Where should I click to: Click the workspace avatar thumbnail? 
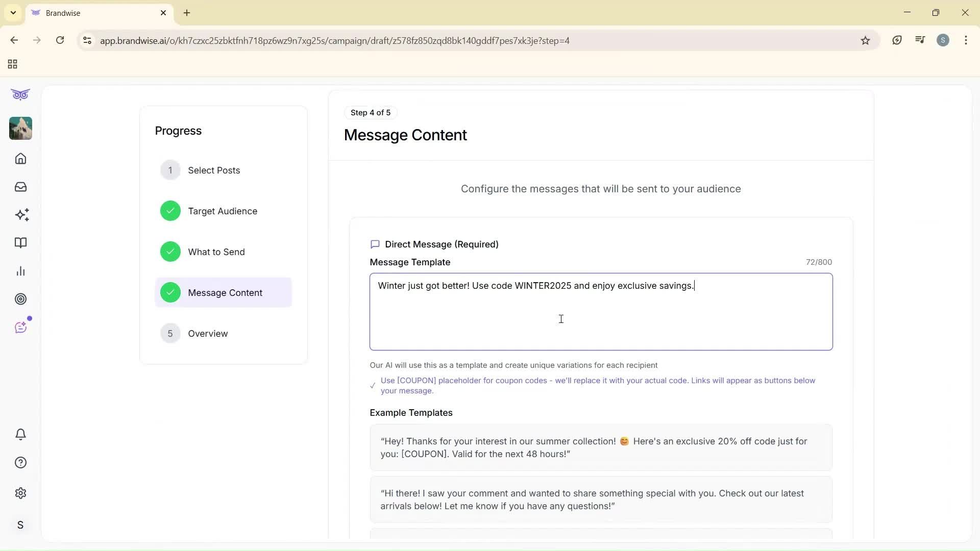[20, 128]
